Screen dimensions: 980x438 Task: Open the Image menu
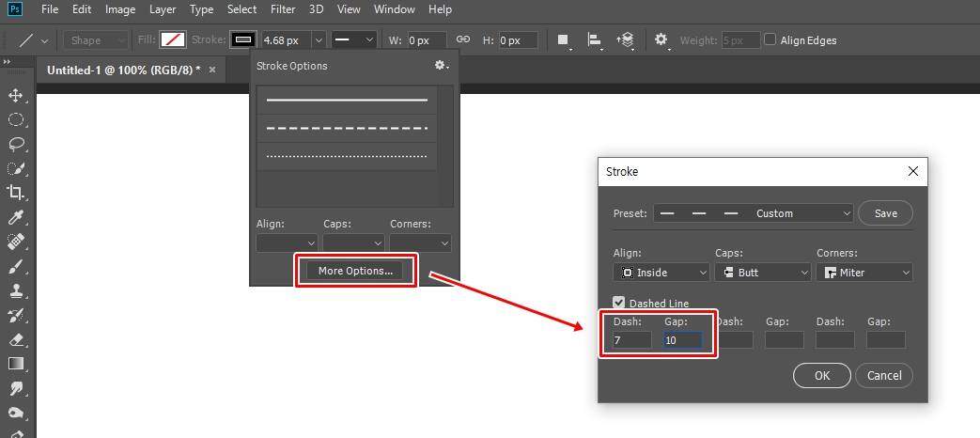coord(120,9)
